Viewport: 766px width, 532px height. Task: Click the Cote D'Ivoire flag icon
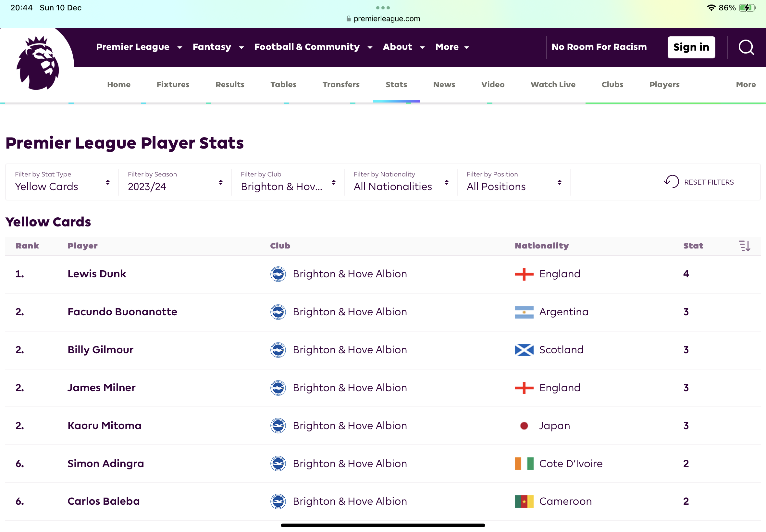pyautogui.click(x=524, y=464)
